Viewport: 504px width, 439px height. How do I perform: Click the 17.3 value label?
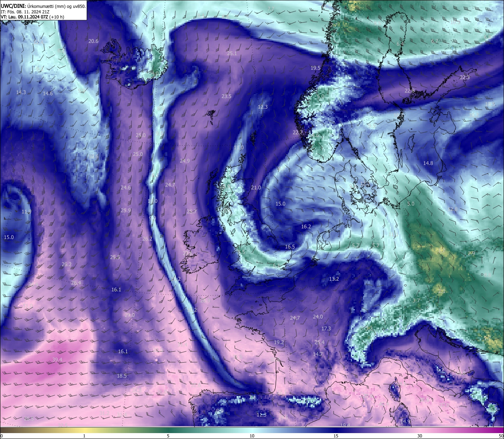326,328
